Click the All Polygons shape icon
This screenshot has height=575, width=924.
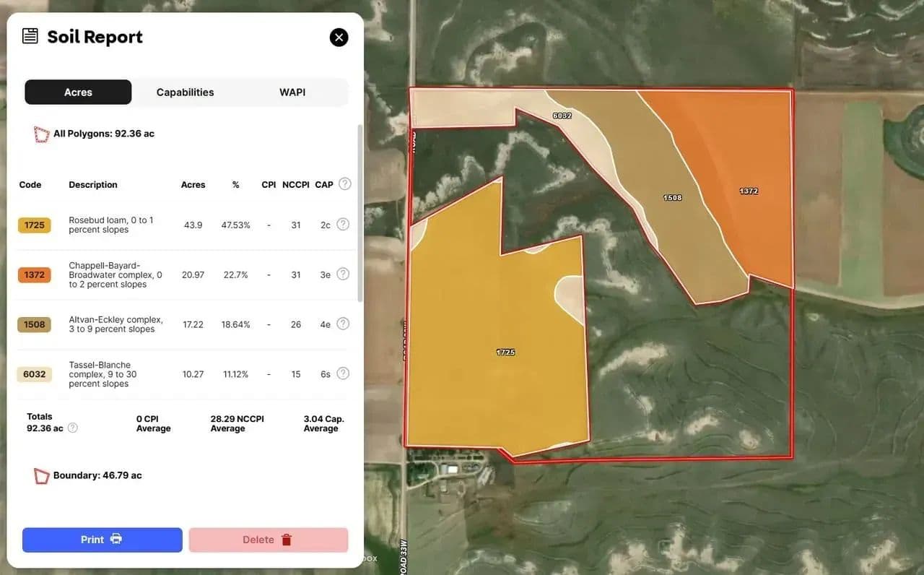[x=42, y=134]
